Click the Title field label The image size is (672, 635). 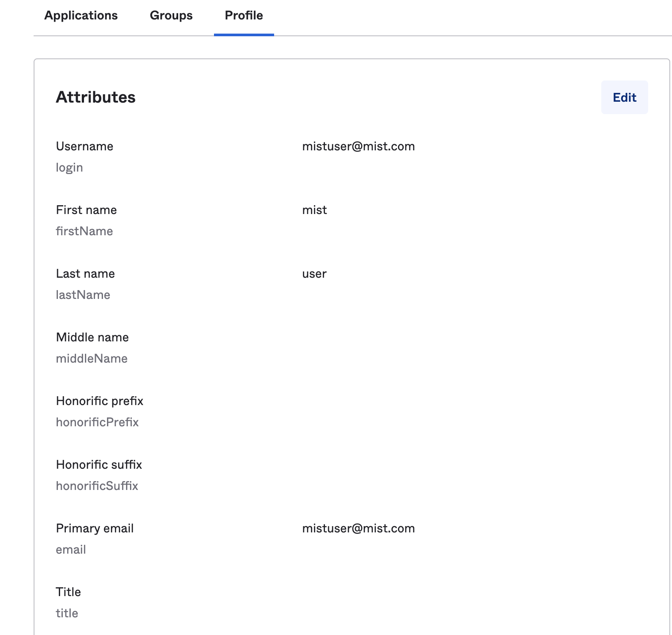68,592
